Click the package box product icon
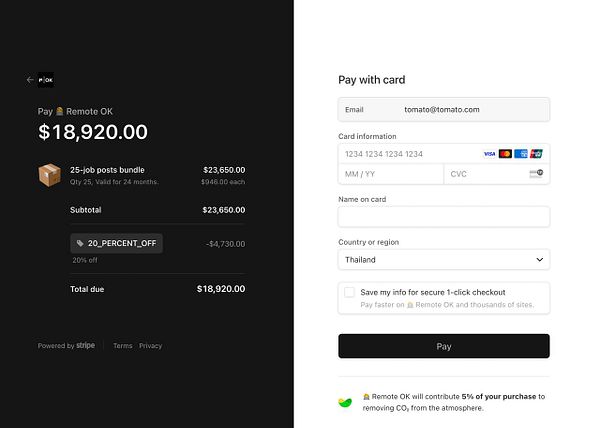The width and height of the screenshot is (600, 428). [x=49, y=175]
